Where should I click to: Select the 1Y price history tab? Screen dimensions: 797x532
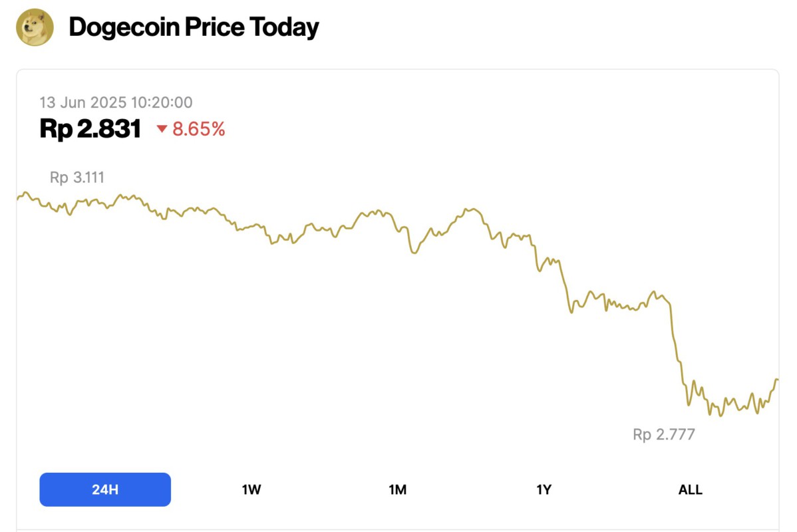tap(544, 489)
